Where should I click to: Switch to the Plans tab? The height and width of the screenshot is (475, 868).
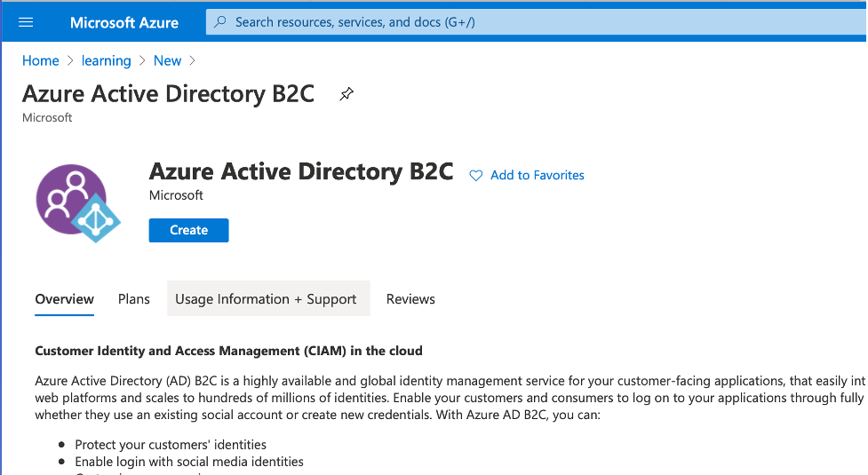[134, 299]
